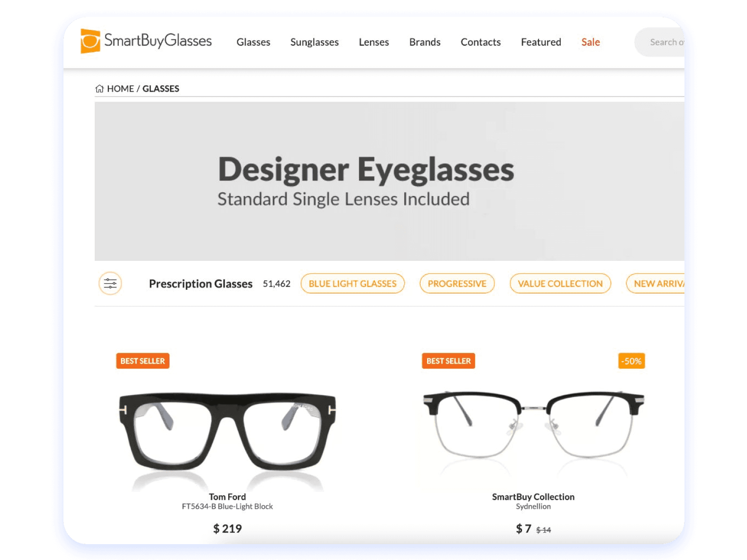The width and height of the screenshot is (747, 560).
Task: Focus the search input field
Action: pyautogui.click(x=660, y=42)
